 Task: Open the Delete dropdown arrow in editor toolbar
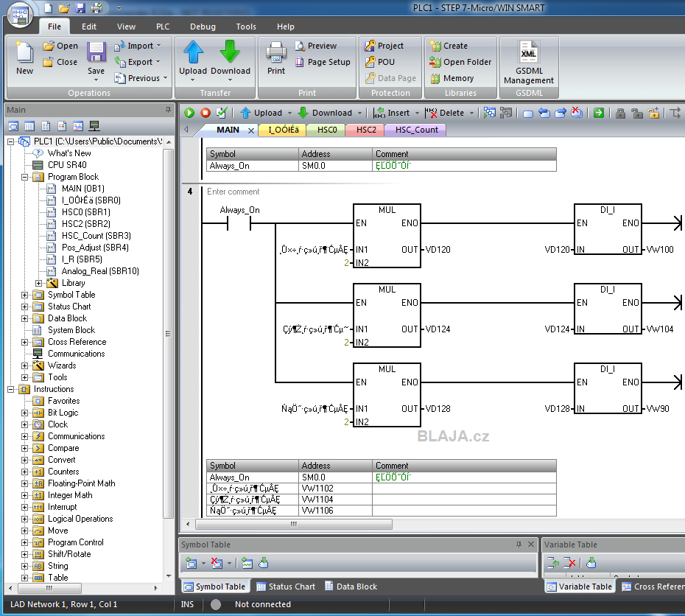tap(471, 113)
